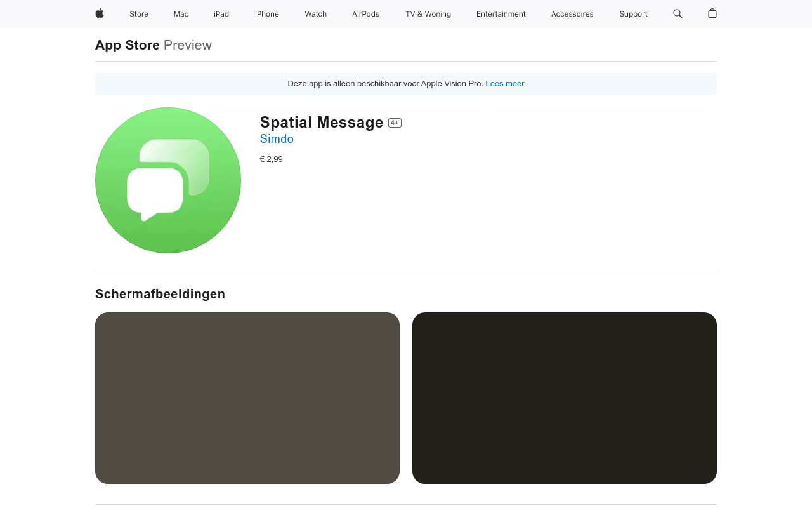Click the Spatial Message title

pos(322,123)
